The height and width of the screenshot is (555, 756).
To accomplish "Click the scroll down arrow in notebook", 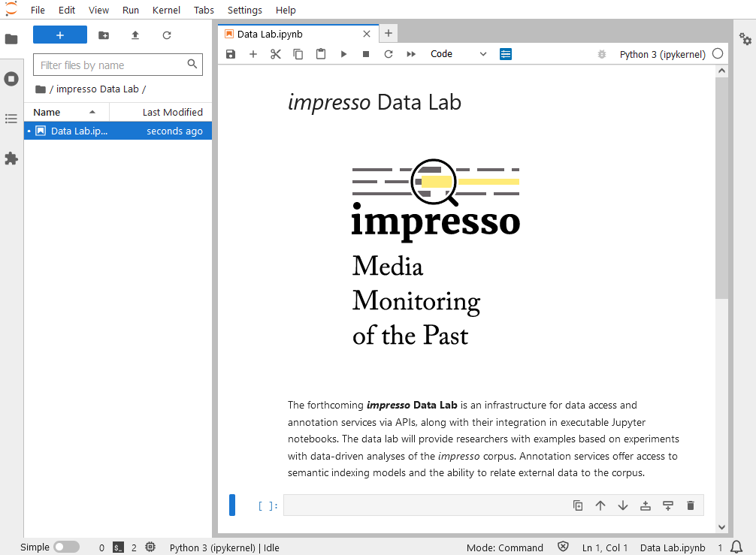I will click(x=721, y=527).
